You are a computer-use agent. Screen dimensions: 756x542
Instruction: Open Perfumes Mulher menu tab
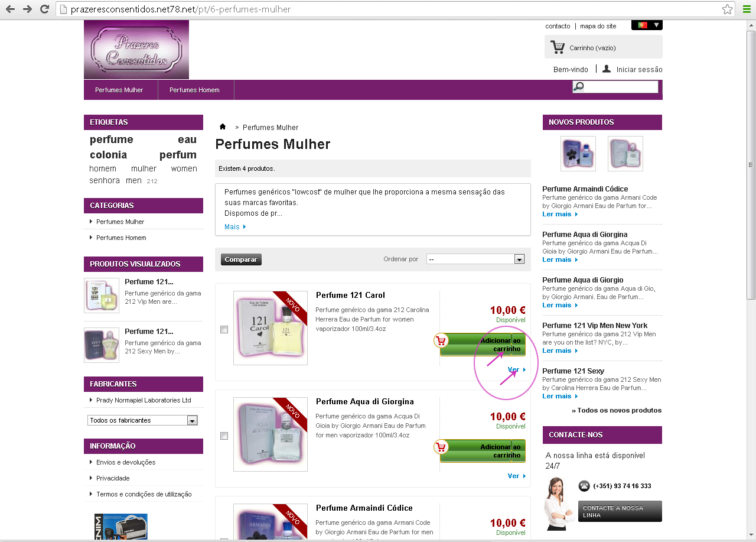click(x=119, y=90)
